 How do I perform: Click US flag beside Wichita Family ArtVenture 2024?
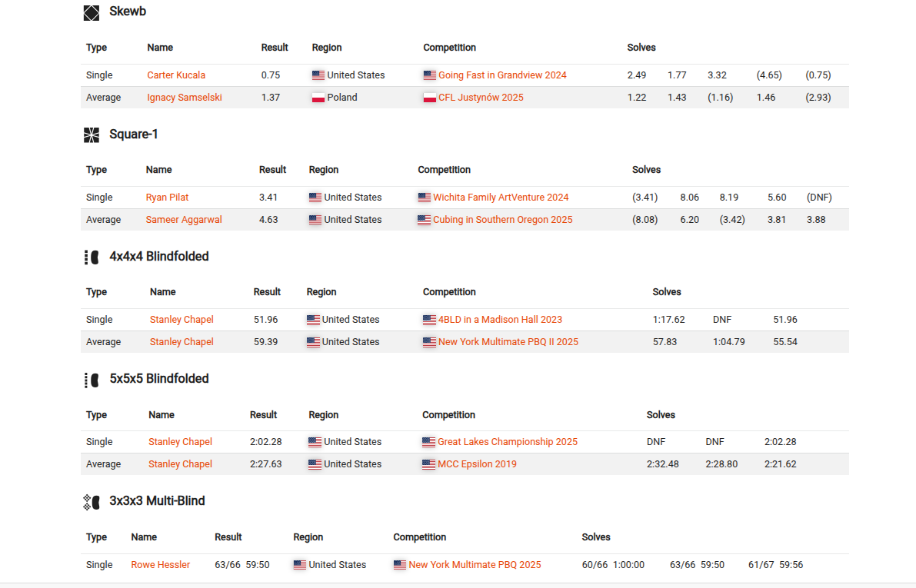424,198
